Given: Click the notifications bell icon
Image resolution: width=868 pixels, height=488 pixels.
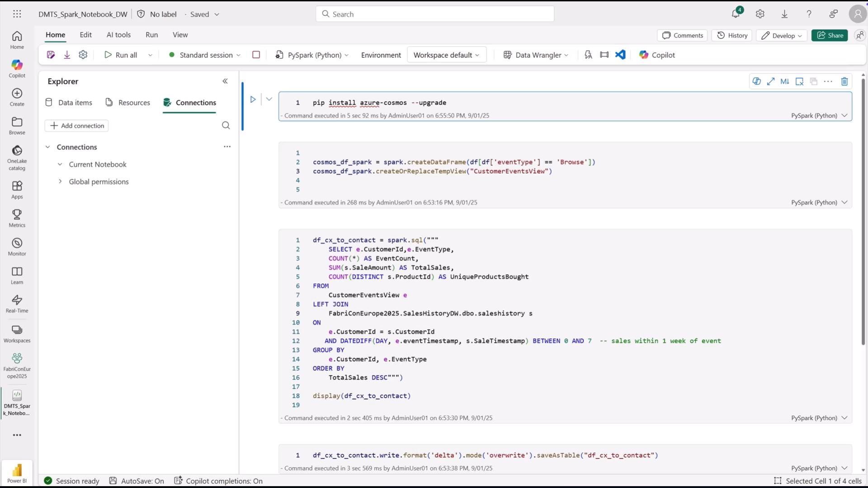Looking at the screenshot, I should point(736,14).
